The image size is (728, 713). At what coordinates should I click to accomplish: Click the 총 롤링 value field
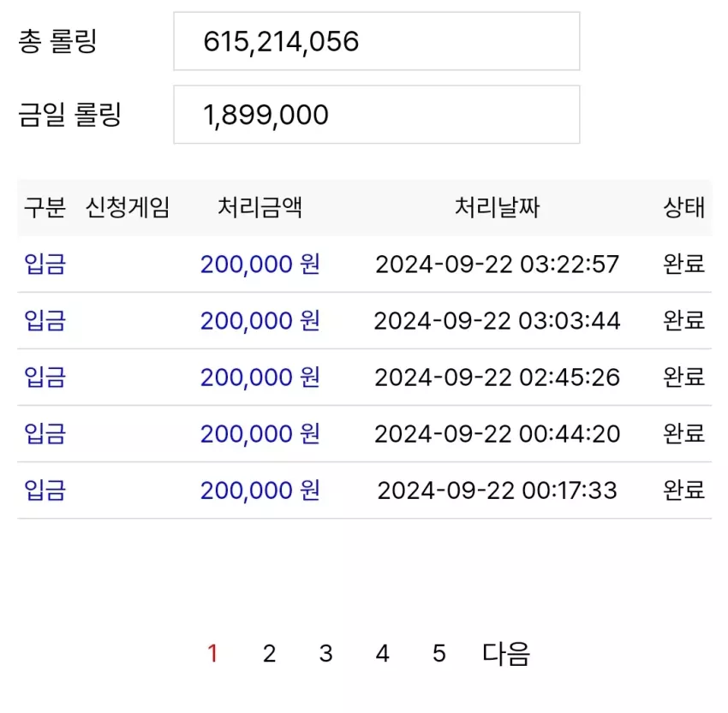[x=377, y=41]
